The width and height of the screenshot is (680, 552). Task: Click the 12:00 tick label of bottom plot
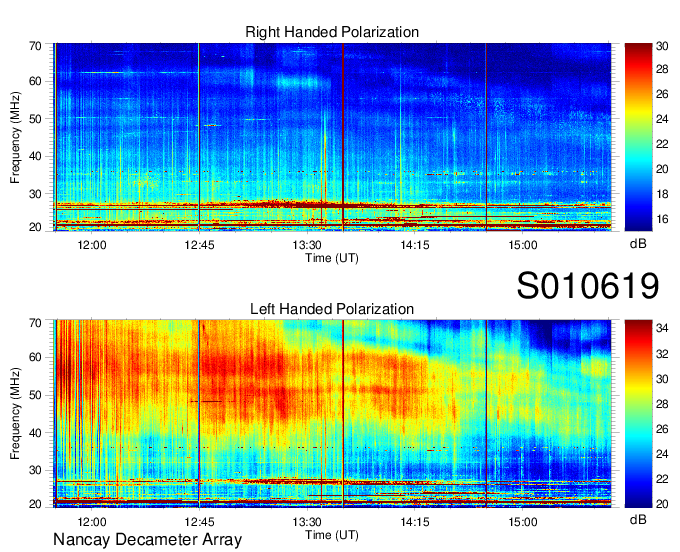tap(92, 522)
